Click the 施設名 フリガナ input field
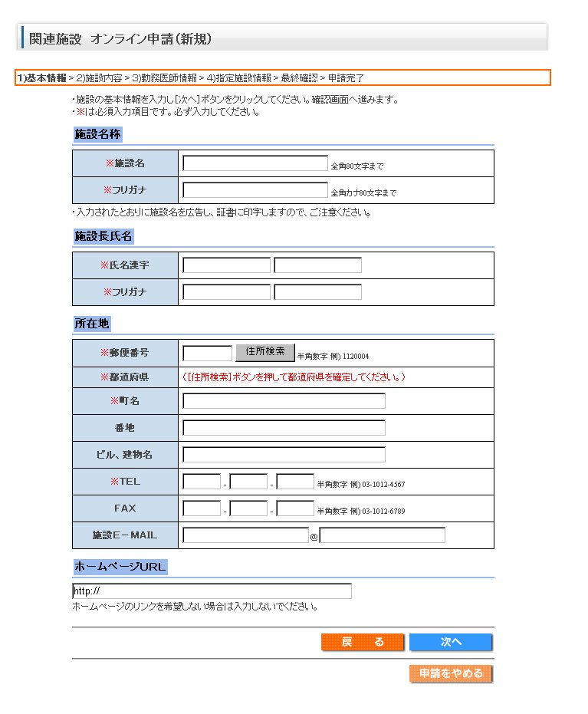The image size is (588, 714). (x=255, y=190)
